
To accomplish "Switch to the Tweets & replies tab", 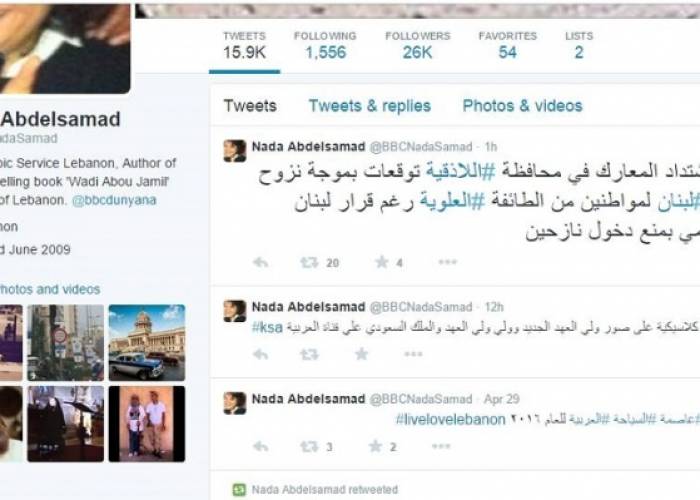I will point(370,106).
